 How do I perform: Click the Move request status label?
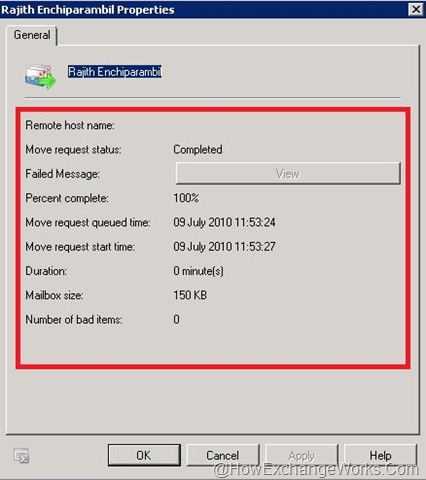(x=73, y=150)
